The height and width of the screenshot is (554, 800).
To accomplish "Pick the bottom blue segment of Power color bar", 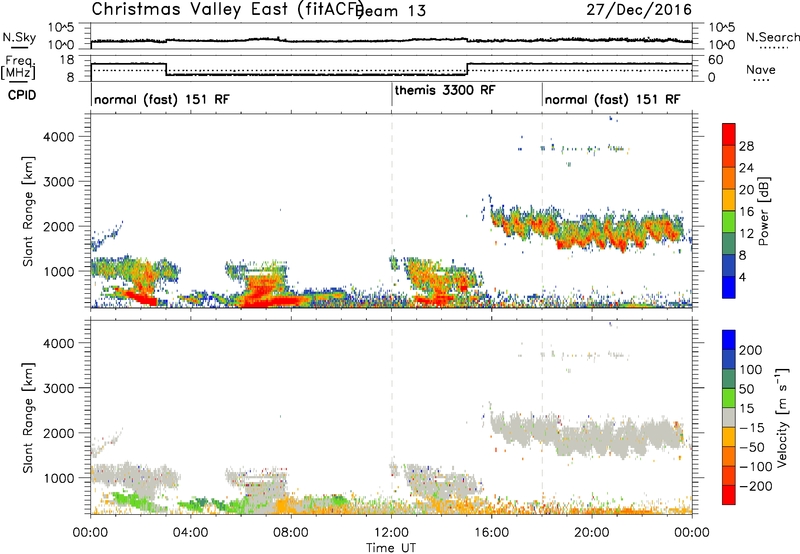I will tap(729, 287).
